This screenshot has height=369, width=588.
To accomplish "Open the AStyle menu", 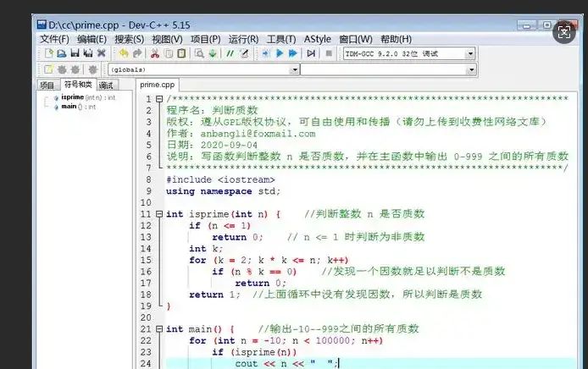I will point(317,39).
